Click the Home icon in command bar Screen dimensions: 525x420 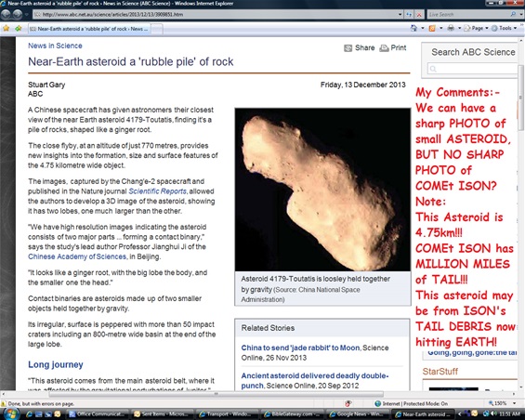point(413,28)
